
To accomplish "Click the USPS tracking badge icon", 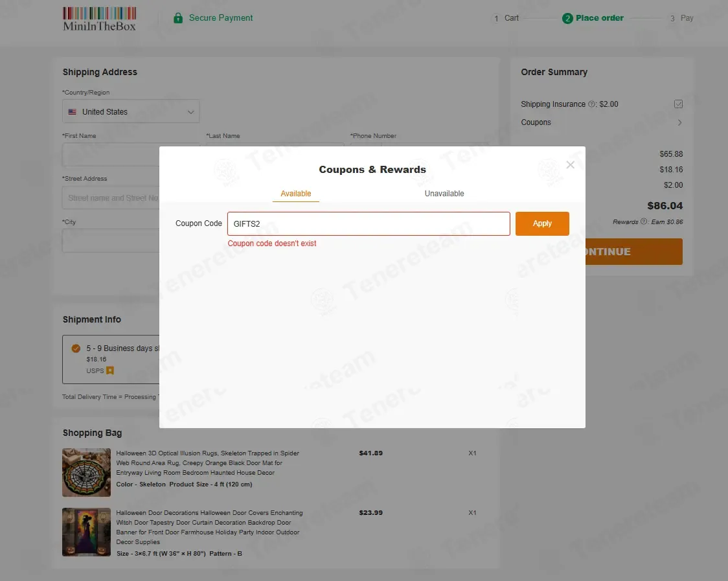I will tap(110, 370).
